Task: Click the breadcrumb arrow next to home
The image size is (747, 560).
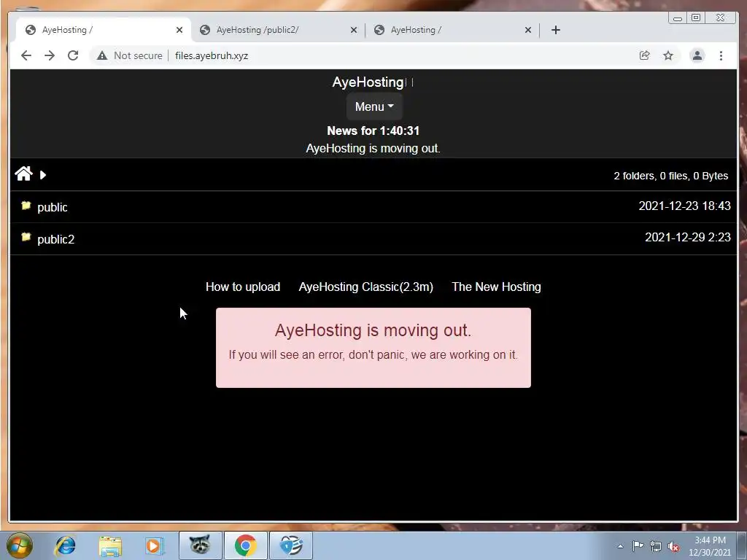Action: click(x=43, y=175)
